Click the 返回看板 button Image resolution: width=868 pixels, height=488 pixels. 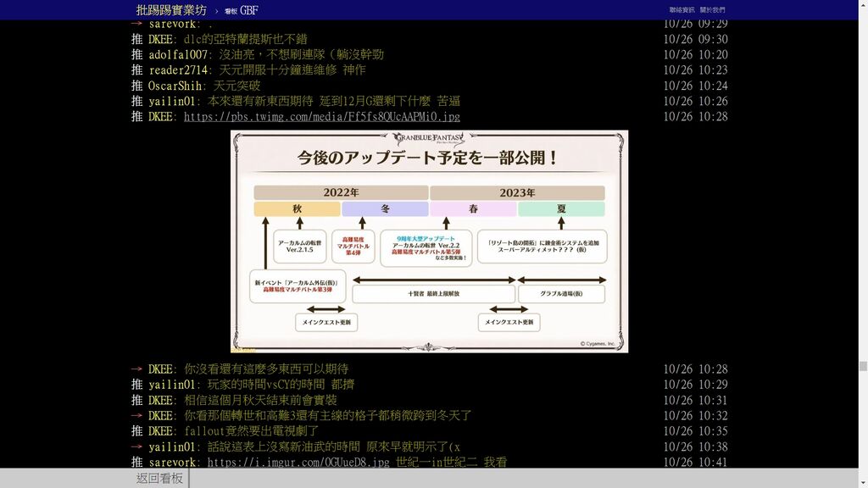[159, 479]
